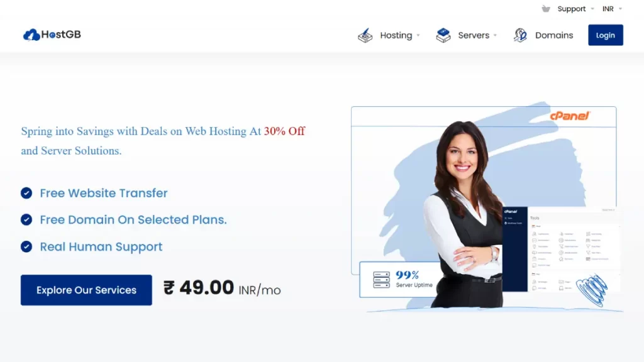Click the cPanel dashboard preview thumbnail

tap(561, 250)
